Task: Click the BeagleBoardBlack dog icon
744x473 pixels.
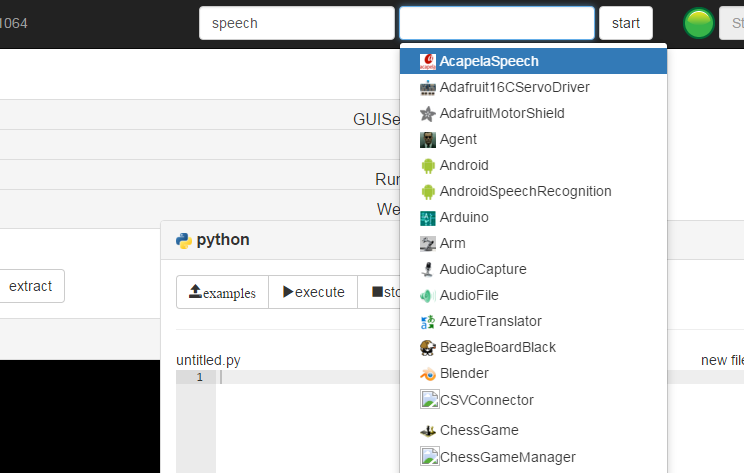Action: 428,348
